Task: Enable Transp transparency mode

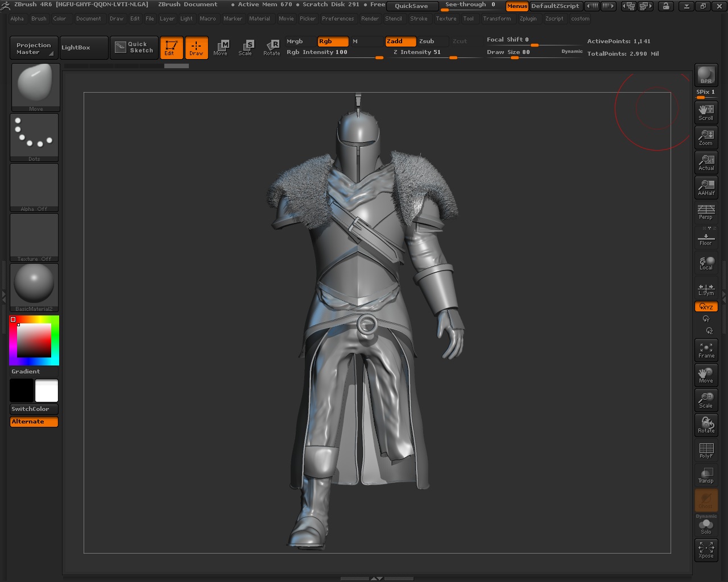Action: [706, 475]
